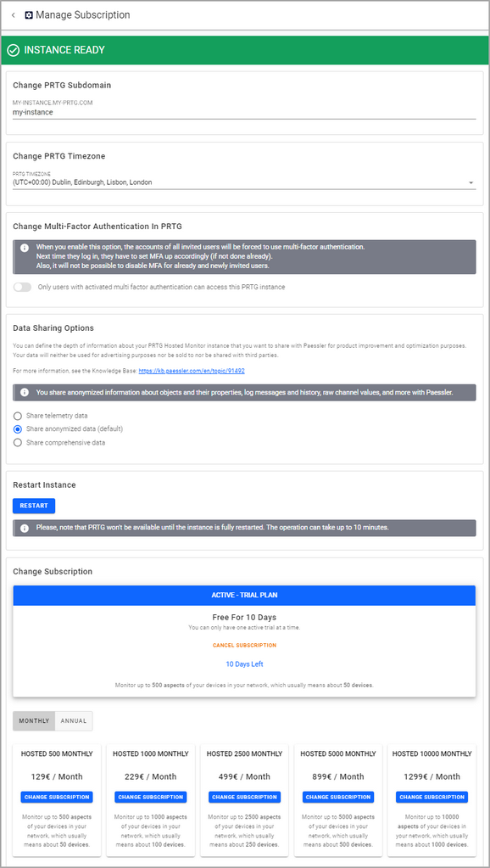This screenshot has width=490, height=868.
Task: Toggle the MFA-only access switch
Action: pyautogui.click(x=23, y=287)
